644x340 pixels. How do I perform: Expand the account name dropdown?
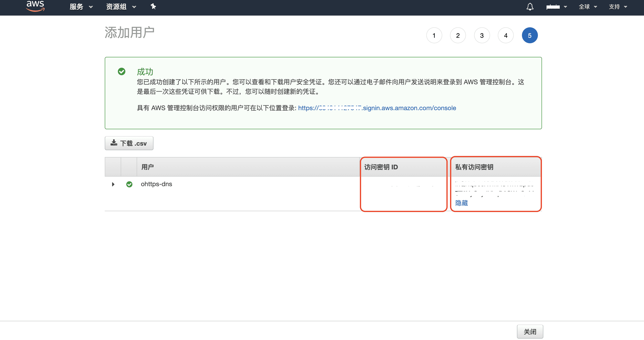tap(557, 7)
